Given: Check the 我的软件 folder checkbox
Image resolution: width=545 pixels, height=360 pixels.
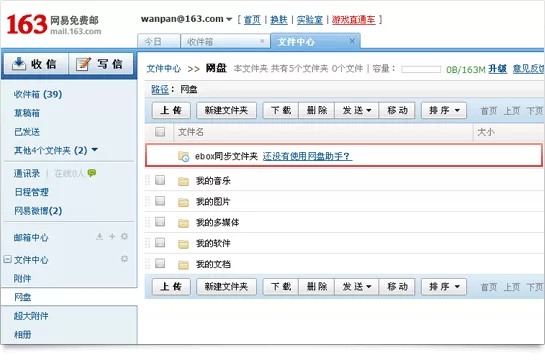Looking at the screenshot, I should [160, 243].
